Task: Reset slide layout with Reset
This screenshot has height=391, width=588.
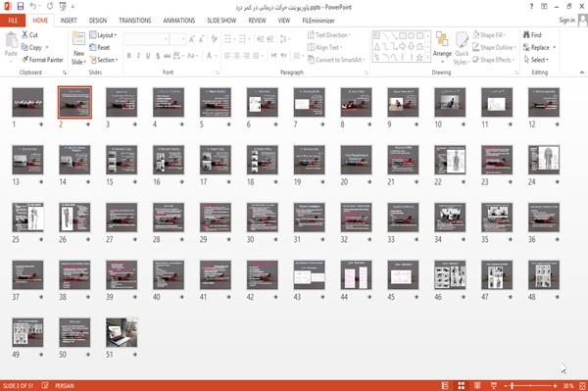Action: click(x=99, y=47)
